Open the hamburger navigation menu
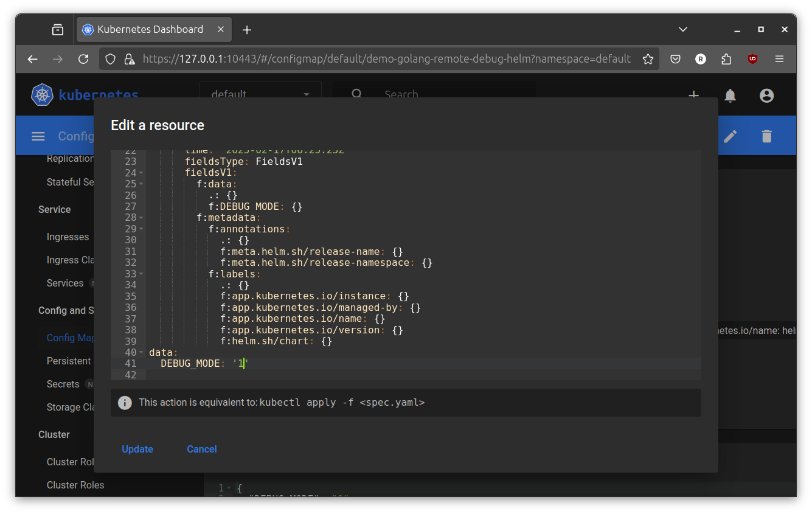 point(38,136)
